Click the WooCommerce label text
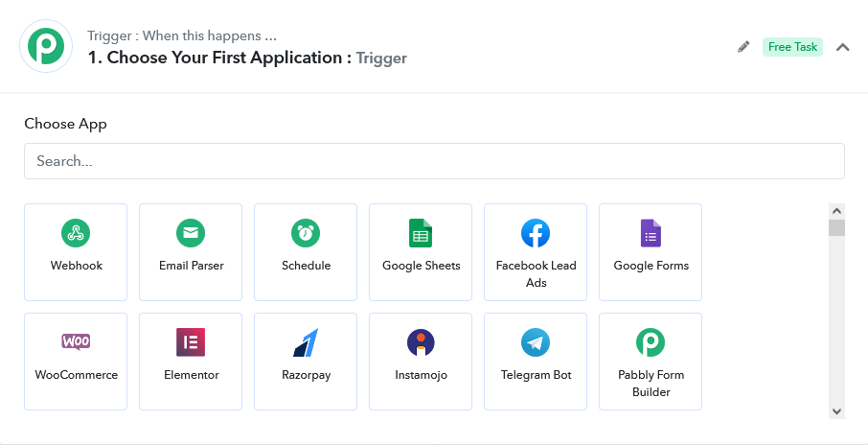This screenshot has height=445, width=868. click(x=77, y=375)
